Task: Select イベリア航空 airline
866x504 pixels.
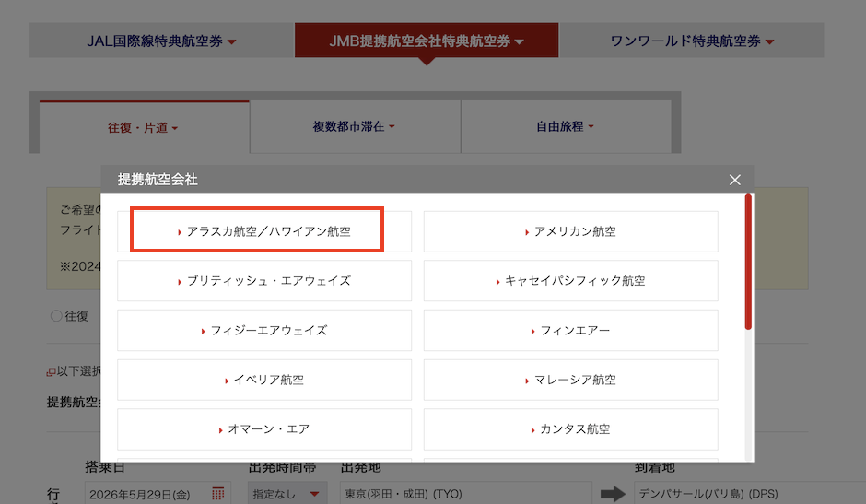Action: (264, 380)
